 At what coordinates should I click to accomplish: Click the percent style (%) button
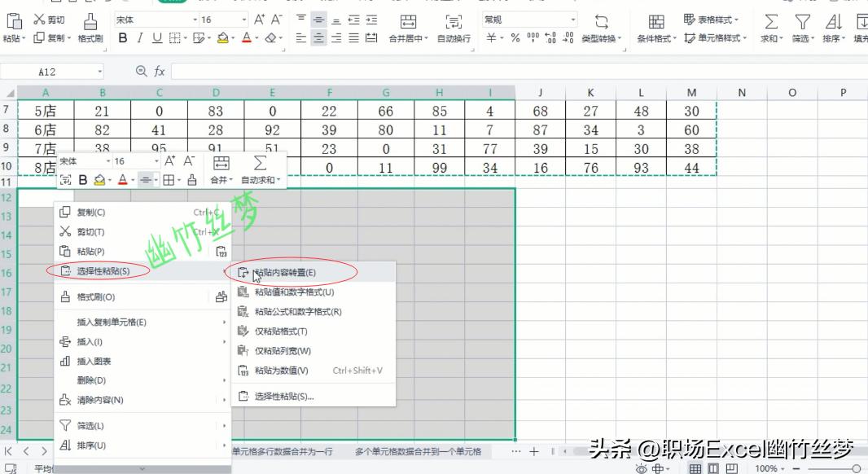tap(514, 37)
